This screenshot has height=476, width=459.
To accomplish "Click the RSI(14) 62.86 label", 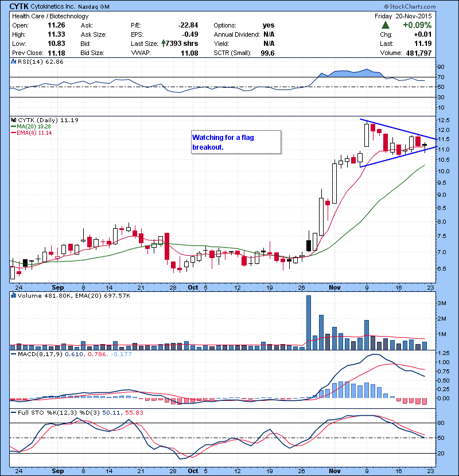I will (41, 61).
